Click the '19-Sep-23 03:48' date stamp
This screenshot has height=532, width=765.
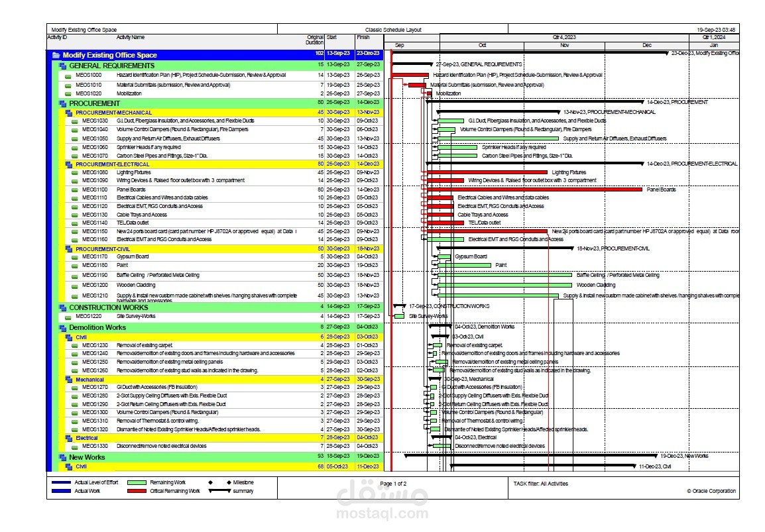(716, 30)
